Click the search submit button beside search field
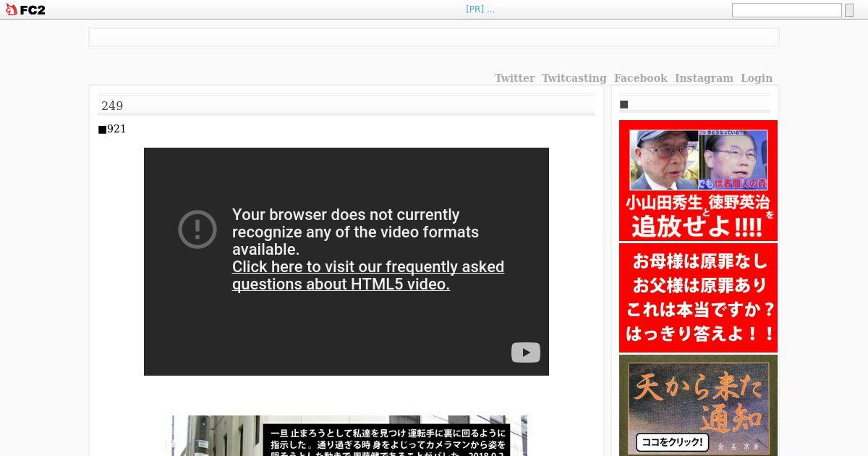 click(x=849, y=10)
